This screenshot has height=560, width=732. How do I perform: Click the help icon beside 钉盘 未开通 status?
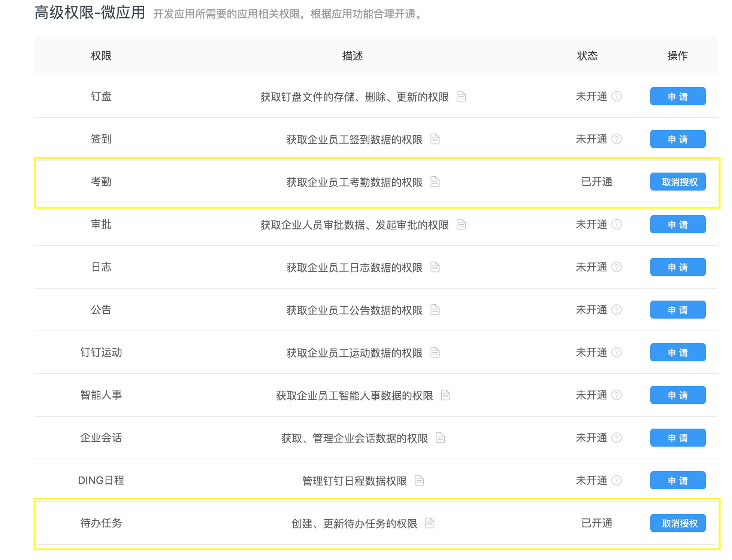[x=617, y=97]
